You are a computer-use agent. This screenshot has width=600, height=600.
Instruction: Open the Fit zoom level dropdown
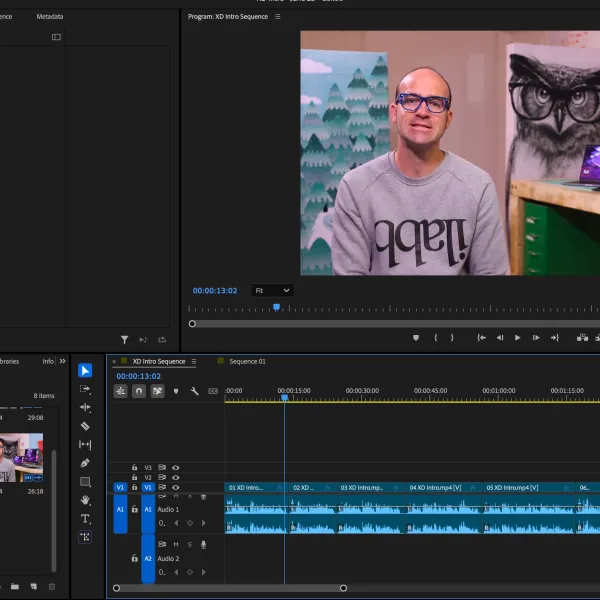coord(272,290)
